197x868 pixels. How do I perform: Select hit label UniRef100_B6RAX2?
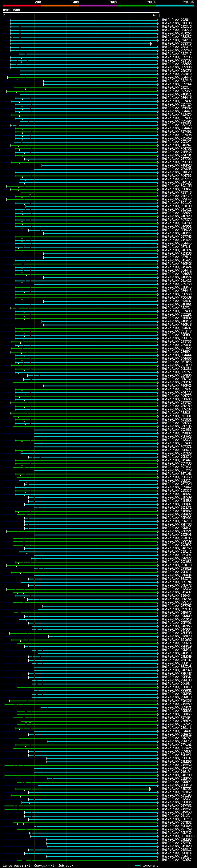[x=176, y=735]
